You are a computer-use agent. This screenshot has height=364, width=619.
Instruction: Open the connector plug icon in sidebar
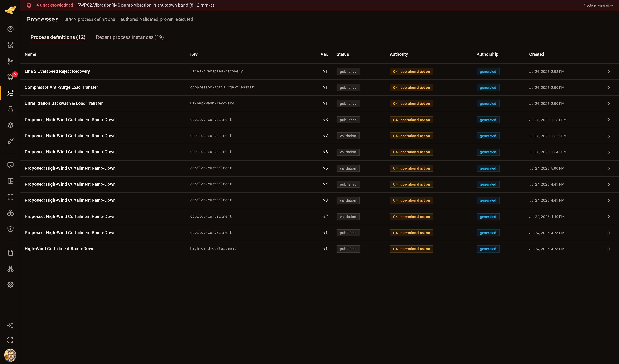pyautogui.click(x=10, y=141)
